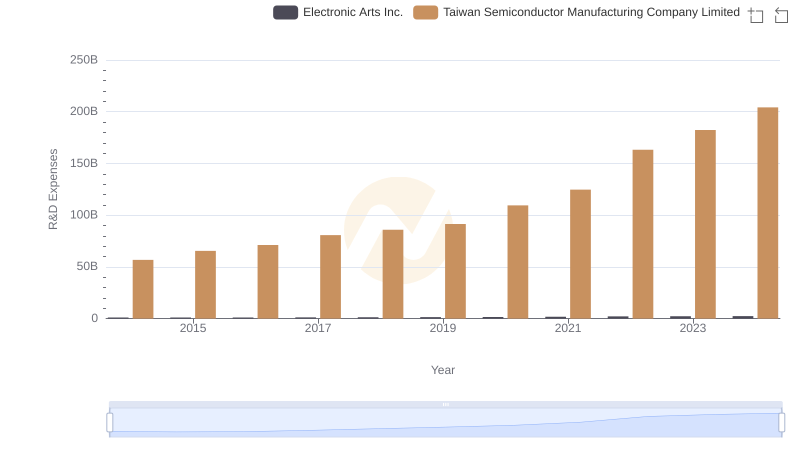Click the R&D Expenses axis title
Screen dimensions: 800x461
coord(53,189)
